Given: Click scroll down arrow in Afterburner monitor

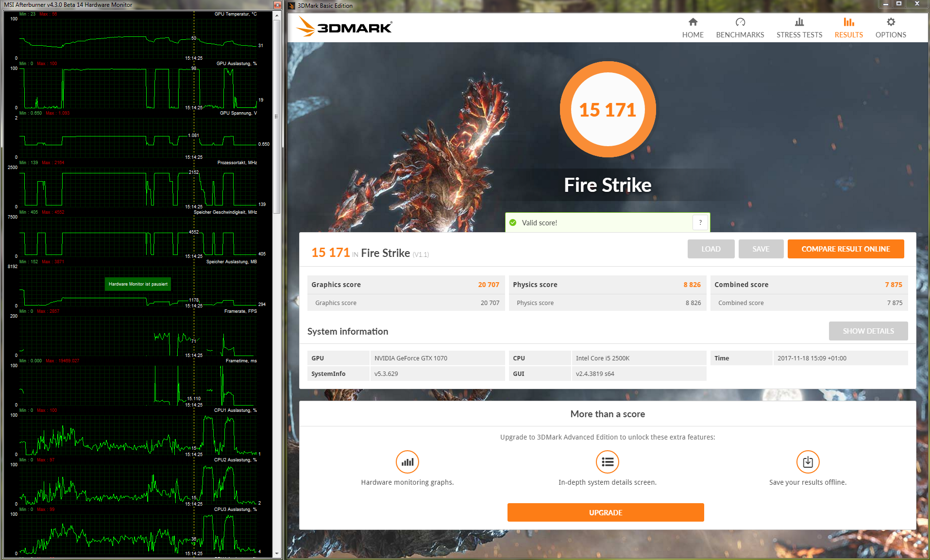Looking at the screenshot, I should point(277,553).
